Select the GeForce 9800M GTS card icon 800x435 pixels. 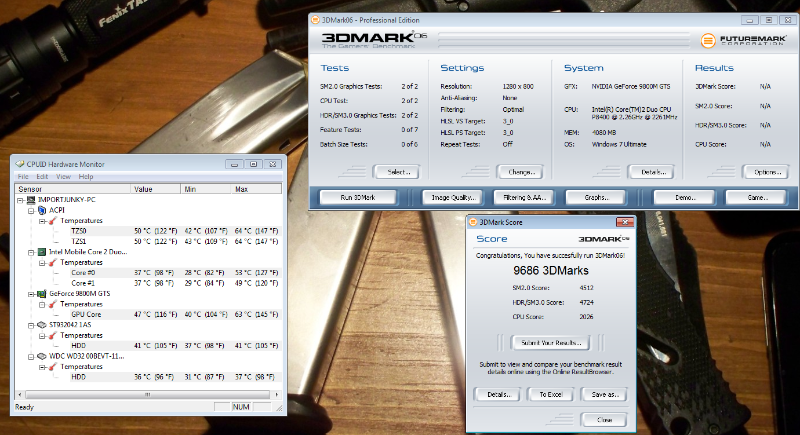tap(42, 294)
